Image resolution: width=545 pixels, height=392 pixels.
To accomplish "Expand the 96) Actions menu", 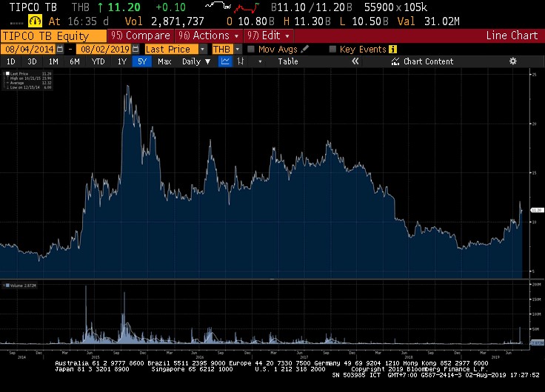I will [x=208, y=36].
